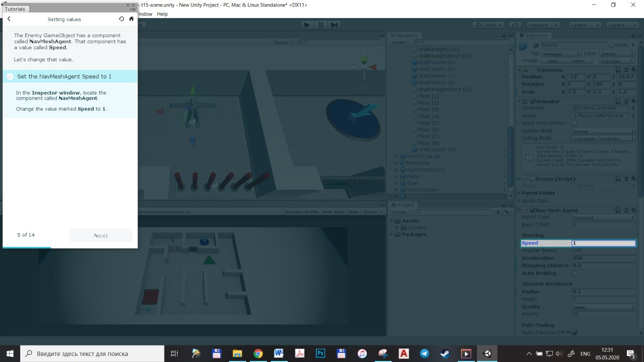644x362 pixels.
Task: Open the Culling Mode dropdown
Action: (604, 139)
